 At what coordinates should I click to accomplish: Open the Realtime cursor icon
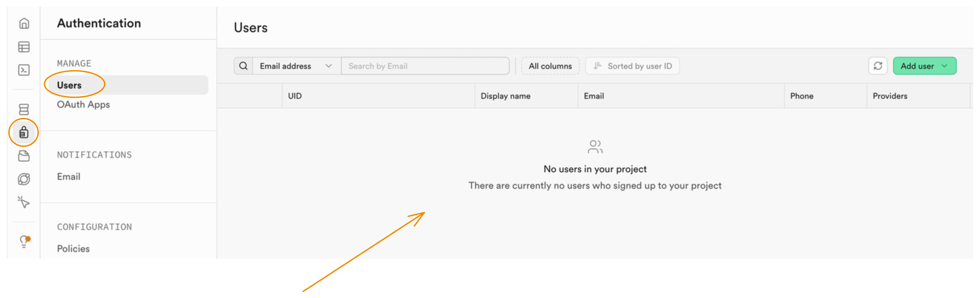point(24,202)
